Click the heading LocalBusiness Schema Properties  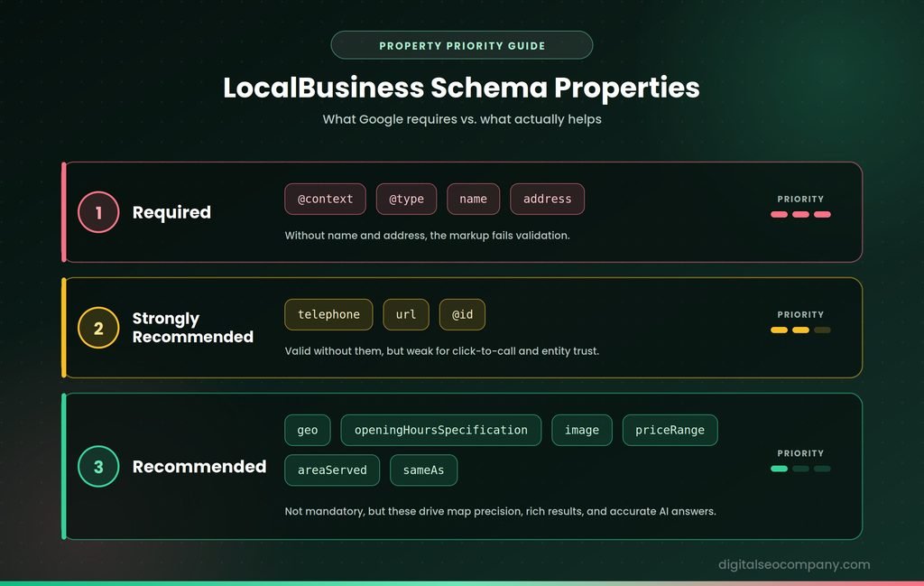pyautogui.click(x=461, y=88)
